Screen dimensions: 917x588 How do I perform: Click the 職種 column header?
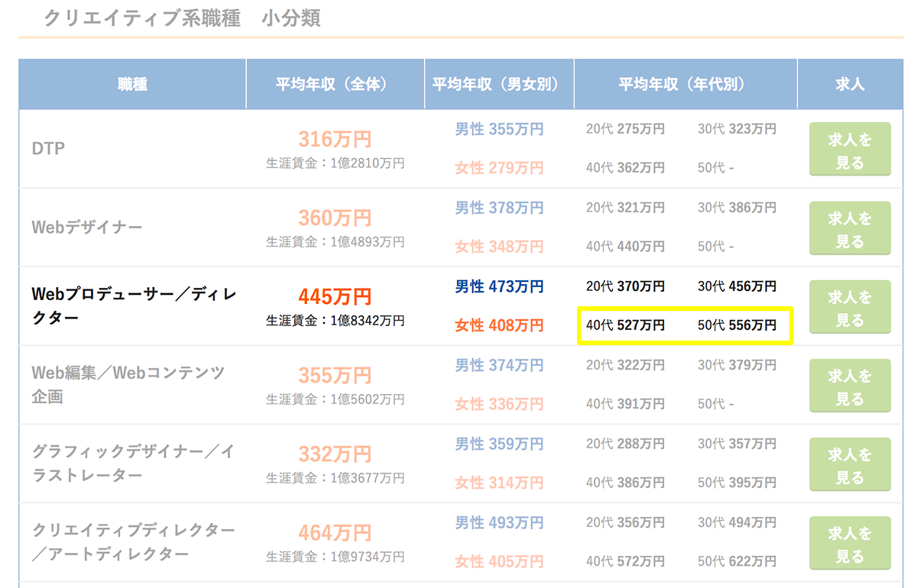[x=131, y=84]
